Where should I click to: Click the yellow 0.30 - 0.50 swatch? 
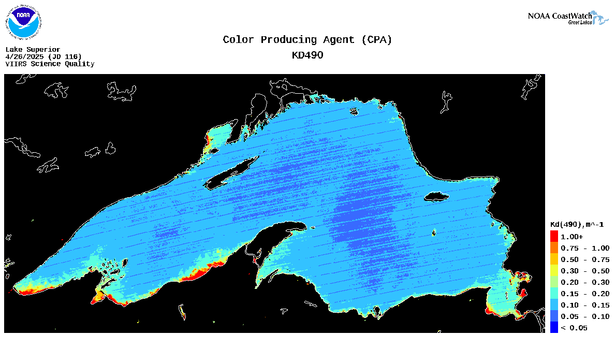tap(554, 271)
